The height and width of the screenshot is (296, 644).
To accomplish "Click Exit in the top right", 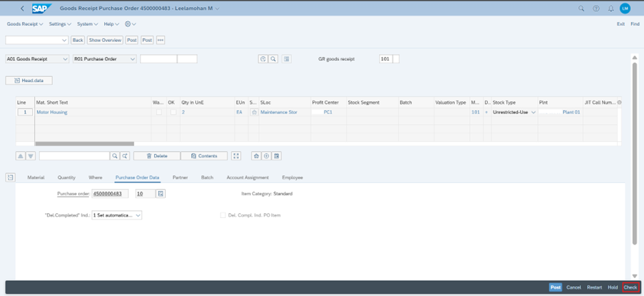I will (x=621, y=24).
